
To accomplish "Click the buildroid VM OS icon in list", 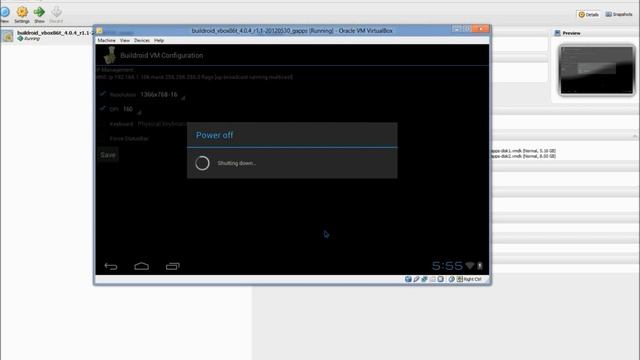I will point(8,36).
